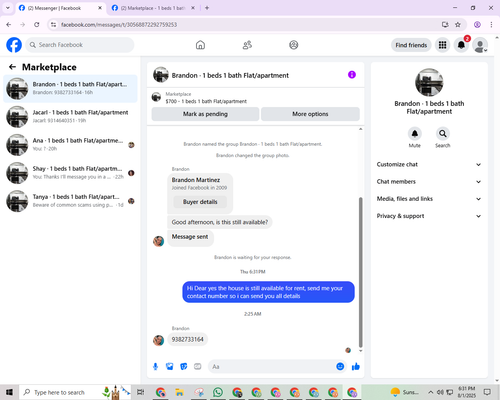Expand Privacy & support section
500x400 pixels.
click(429, 216)
